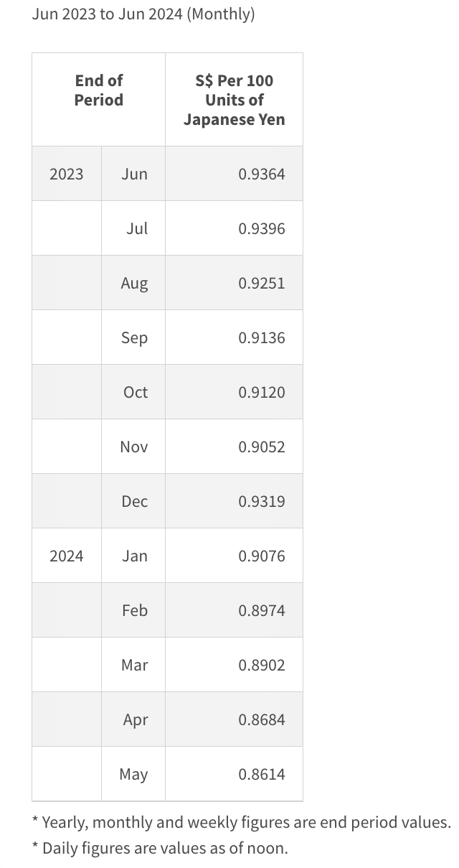Click the 0.8684 April rate value
This screenshot has height=868, width=459.
[261, 719]
